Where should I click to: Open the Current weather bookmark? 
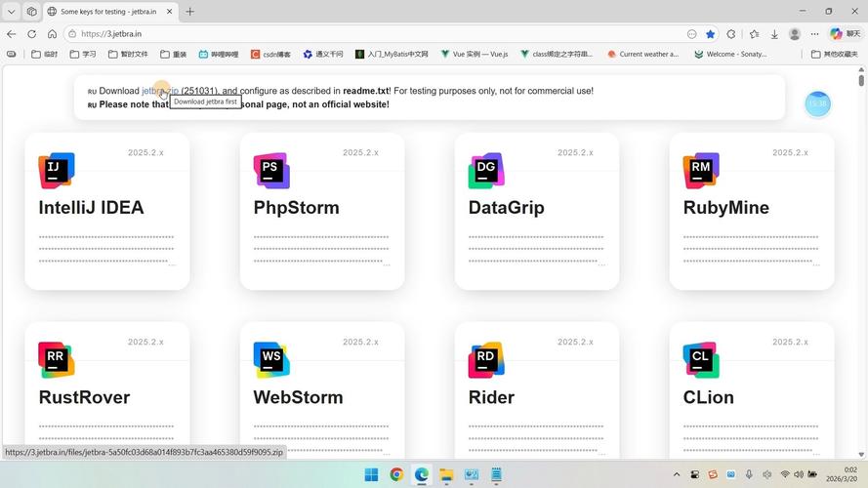point(642,55)
